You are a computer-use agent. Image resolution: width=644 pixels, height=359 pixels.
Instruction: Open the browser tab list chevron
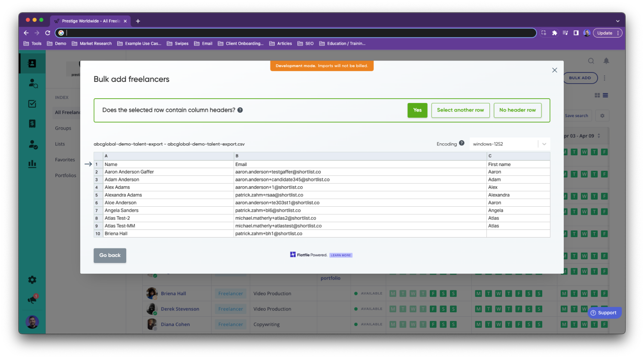pyautogui.click(x=617, y=21)
